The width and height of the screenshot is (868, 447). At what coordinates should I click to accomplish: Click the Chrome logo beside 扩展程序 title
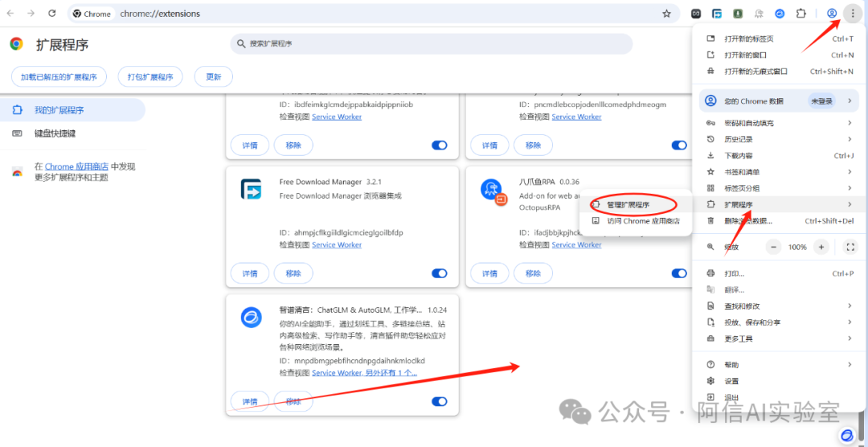pyautogui.click(x=17, y=44)
